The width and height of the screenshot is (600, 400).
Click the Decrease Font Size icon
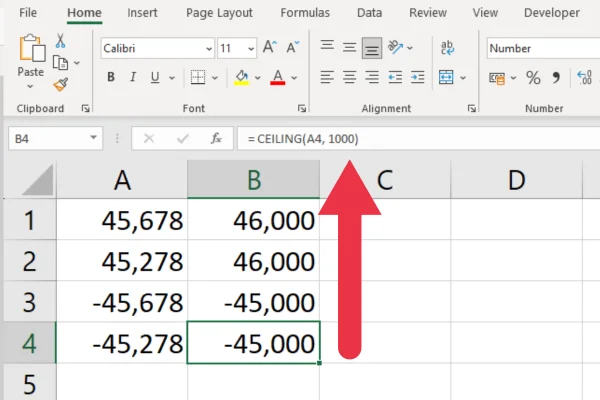coord(293,47)
